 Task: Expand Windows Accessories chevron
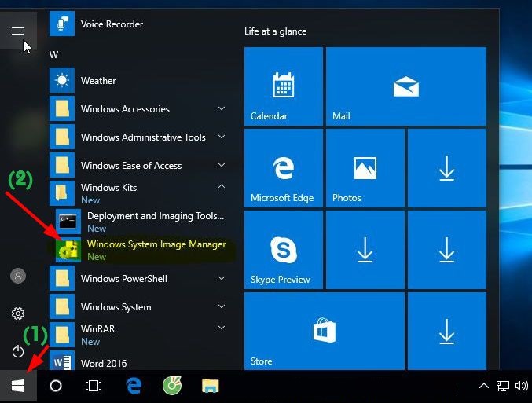(x=222, y=108)
